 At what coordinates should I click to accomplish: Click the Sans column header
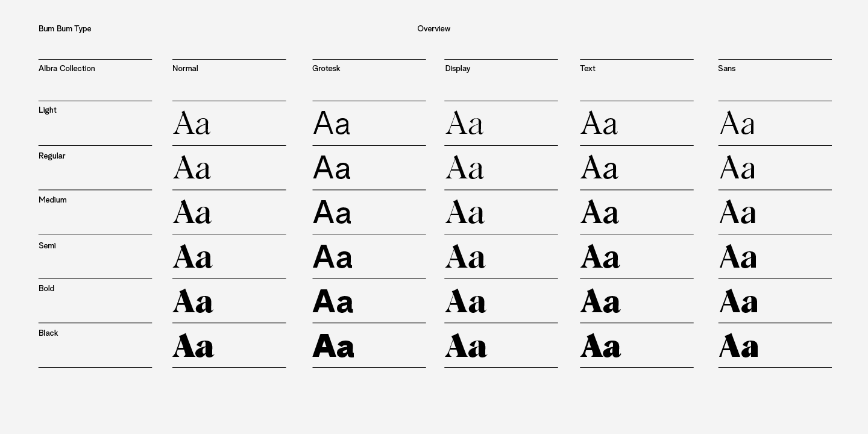pyautogui.click(x=726, y=69)
